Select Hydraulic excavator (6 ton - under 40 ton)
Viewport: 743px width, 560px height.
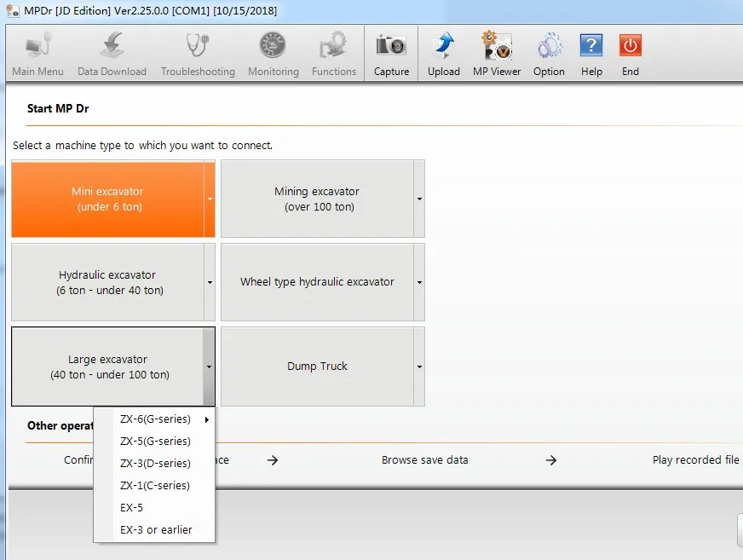108,282
